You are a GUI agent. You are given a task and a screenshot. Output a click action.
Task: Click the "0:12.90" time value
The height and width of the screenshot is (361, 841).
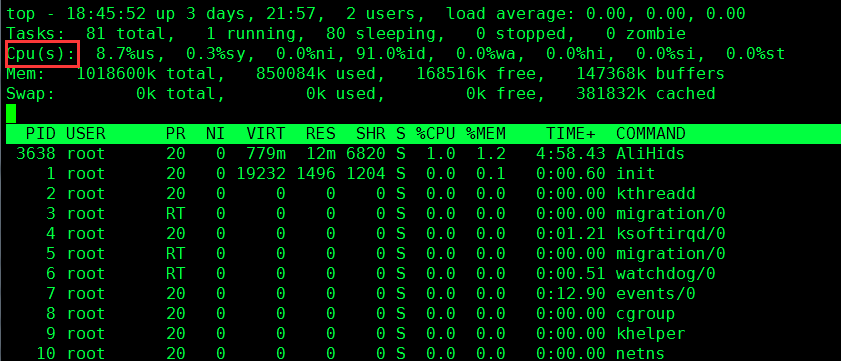pyautogui.click(x=571, y=294)
